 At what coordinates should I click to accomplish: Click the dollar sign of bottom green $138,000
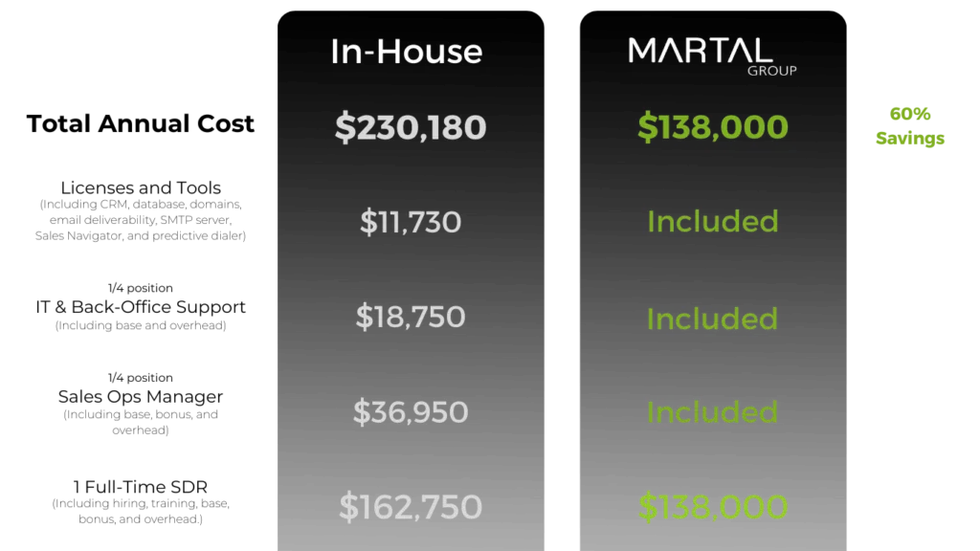pos(647,508)
